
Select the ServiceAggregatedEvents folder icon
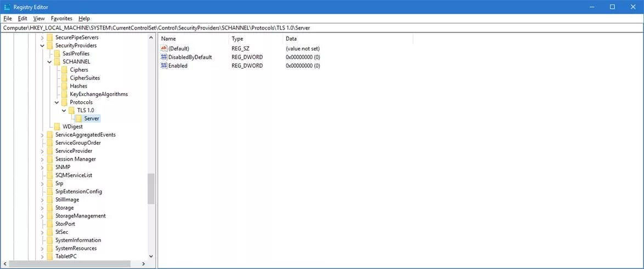click(50, 135)
